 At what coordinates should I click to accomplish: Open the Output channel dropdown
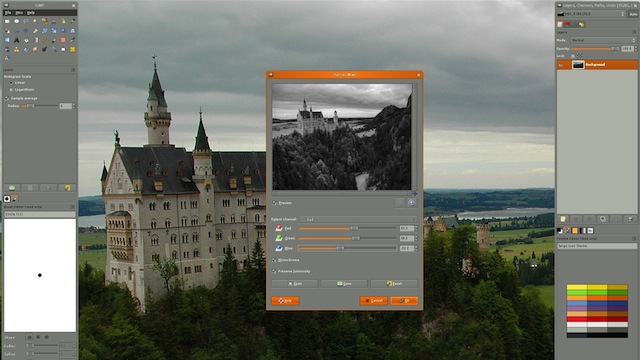pos(358,219)
